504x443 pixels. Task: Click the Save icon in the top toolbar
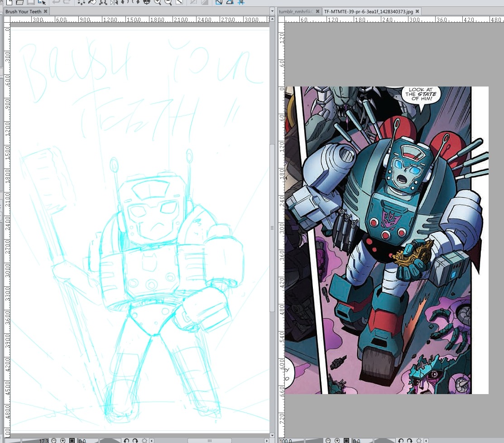pos(30,2)
